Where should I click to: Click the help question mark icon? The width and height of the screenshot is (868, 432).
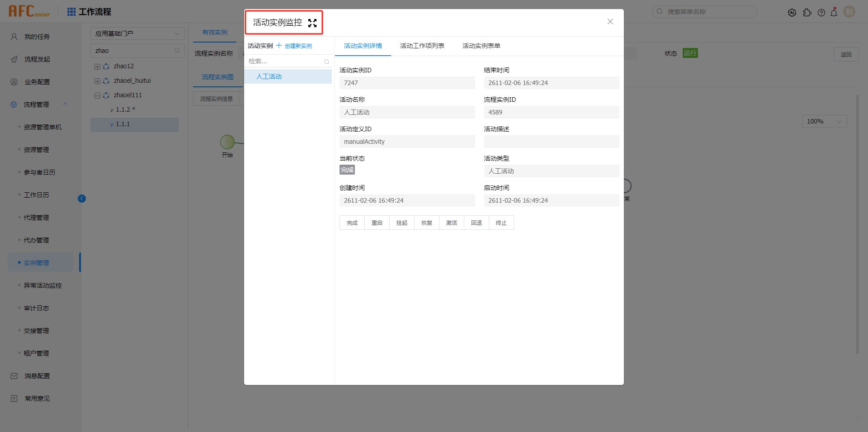tap(821, 12)
